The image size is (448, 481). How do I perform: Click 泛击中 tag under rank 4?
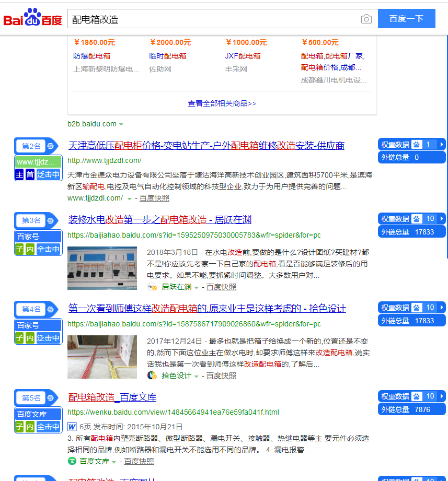[48, 338]
